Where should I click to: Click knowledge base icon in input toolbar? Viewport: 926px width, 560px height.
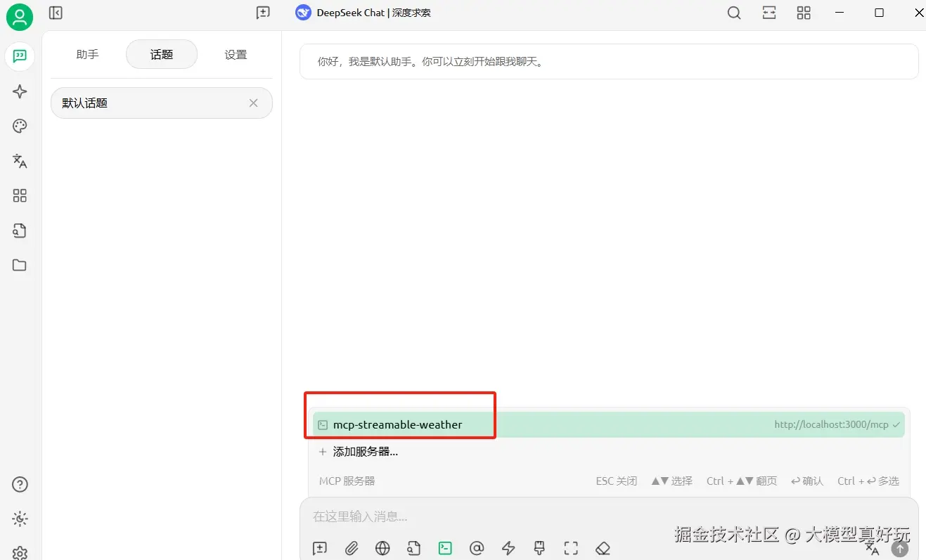click(x=413, y=548)
